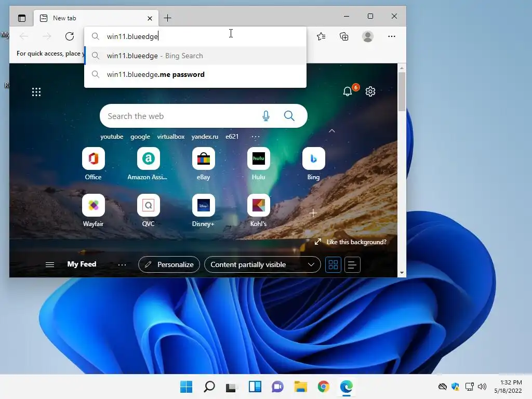Reload the page with the refresh icon

pyautogui.click(x=70, y=36)
